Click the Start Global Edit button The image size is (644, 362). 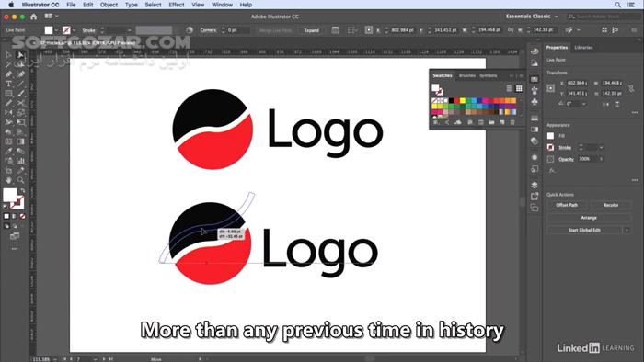coord(584,230)
